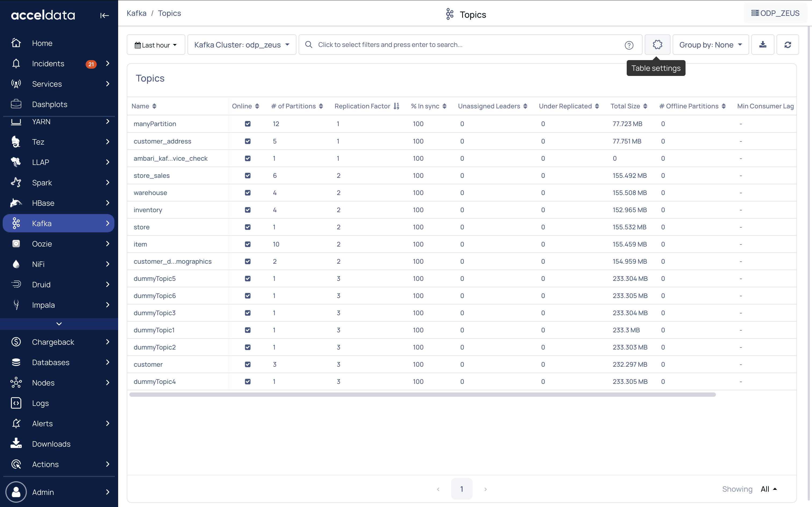This screenshot has width=812, height=507.
Task: Open the Home page icon
Action: pyautogui.click(x=16, y=43)
